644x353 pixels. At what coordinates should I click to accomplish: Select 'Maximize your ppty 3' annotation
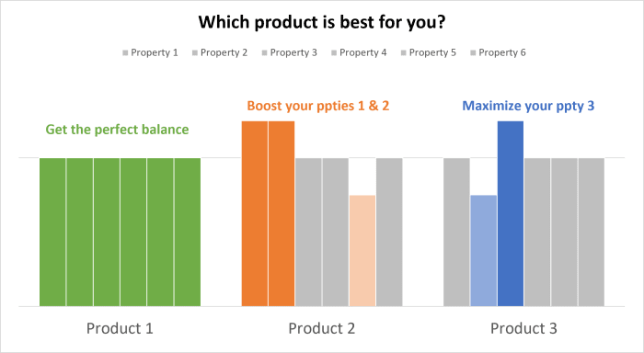coord(528,106)
